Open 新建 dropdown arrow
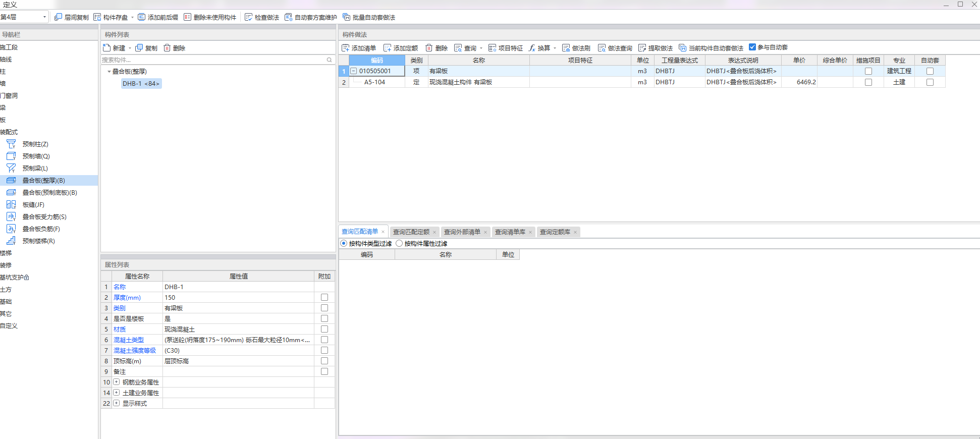980x439 pixels. click(x=130, y=48)
